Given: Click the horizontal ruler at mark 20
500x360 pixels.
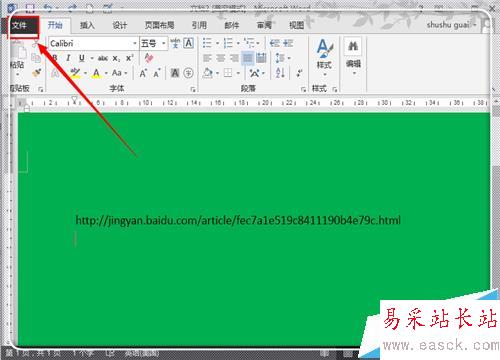Looking at the screenshot, I should pyautogui.click(x=266, y=103).
